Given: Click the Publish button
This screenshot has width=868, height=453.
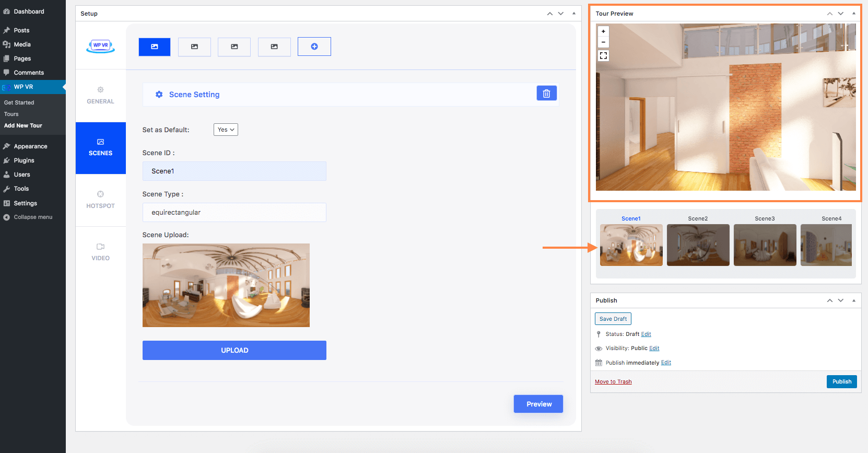Looking at the screenshot, I should (842, 381).
